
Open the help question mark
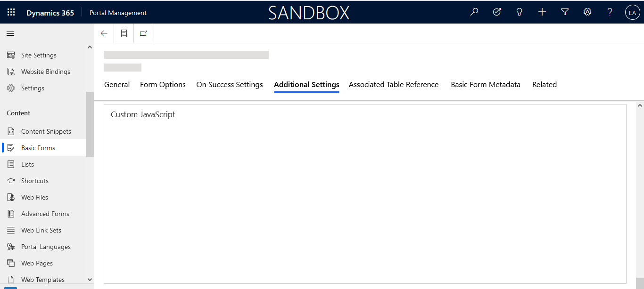pos(610,12)
